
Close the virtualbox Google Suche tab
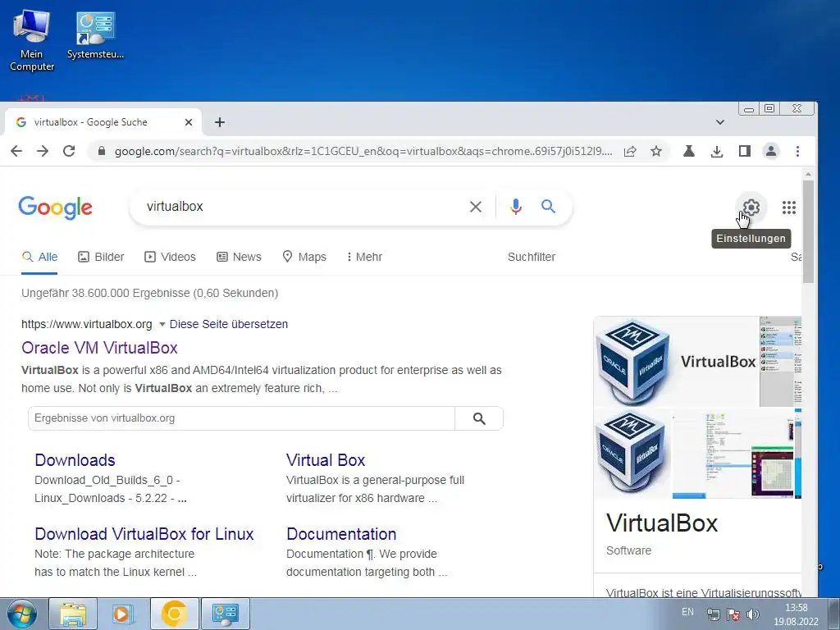point(189,122)
